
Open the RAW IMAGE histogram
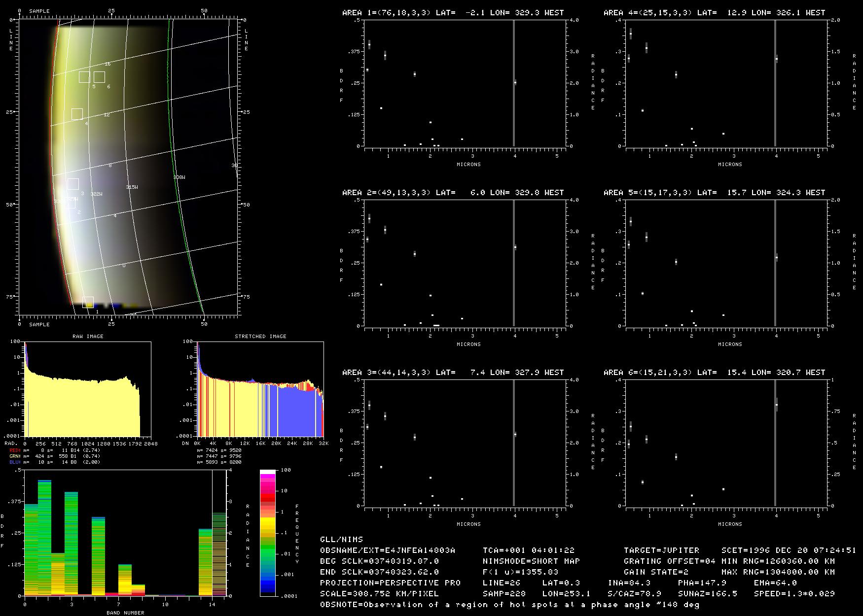tap(88, 388)
